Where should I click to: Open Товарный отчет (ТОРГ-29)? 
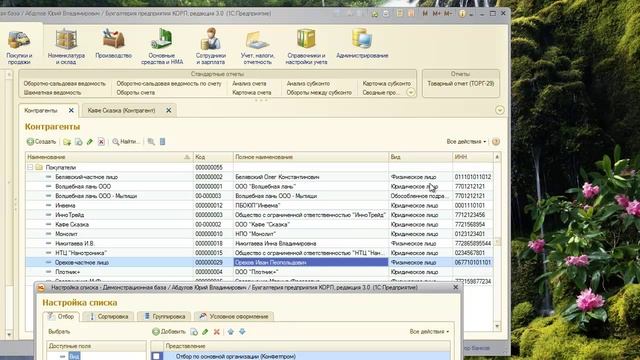click(460, 84)
